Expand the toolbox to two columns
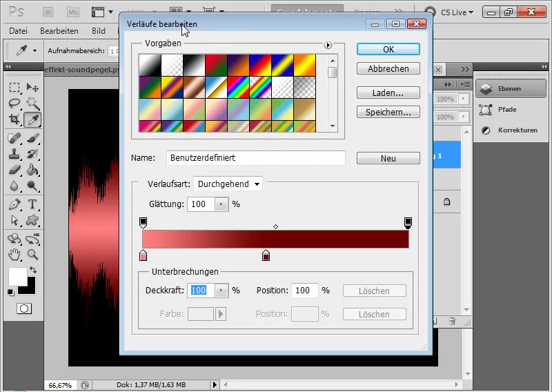This screenshot has width=552, height=392. tap(8, 66)
